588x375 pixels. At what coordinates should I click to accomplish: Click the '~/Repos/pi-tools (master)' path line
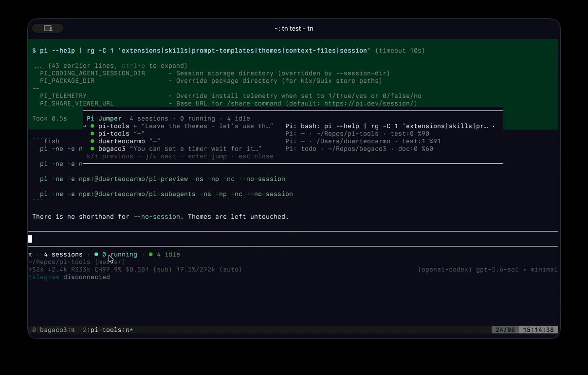pyautogui.click(x=77, y=262)
